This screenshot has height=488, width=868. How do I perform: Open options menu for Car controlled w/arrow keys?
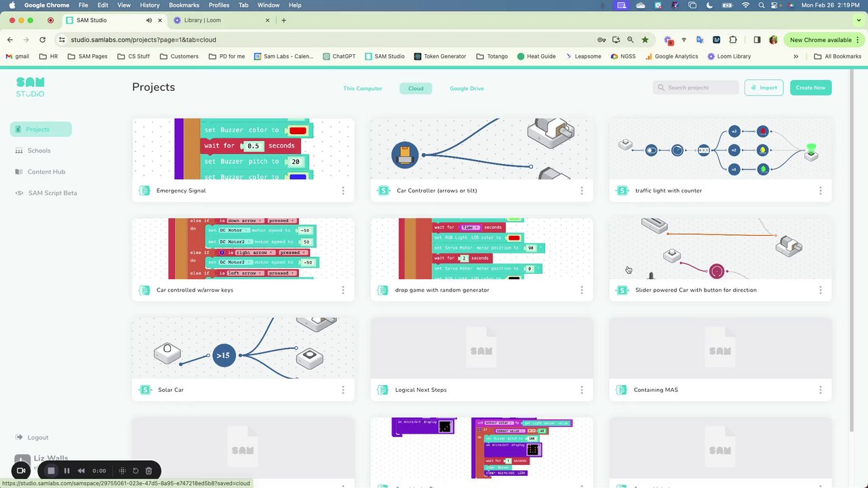click(342, 290)
